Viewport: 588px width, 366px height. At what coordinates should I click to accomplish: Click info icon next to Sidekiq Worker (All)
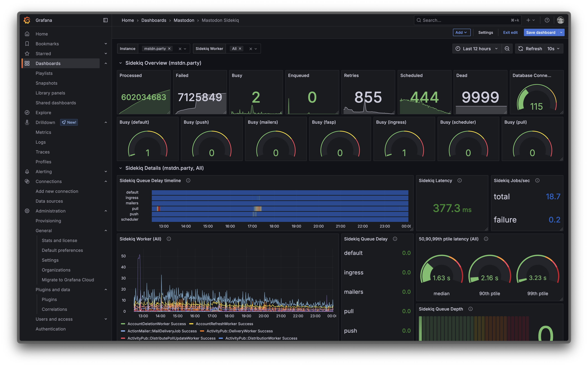click(x=169, y=239)
